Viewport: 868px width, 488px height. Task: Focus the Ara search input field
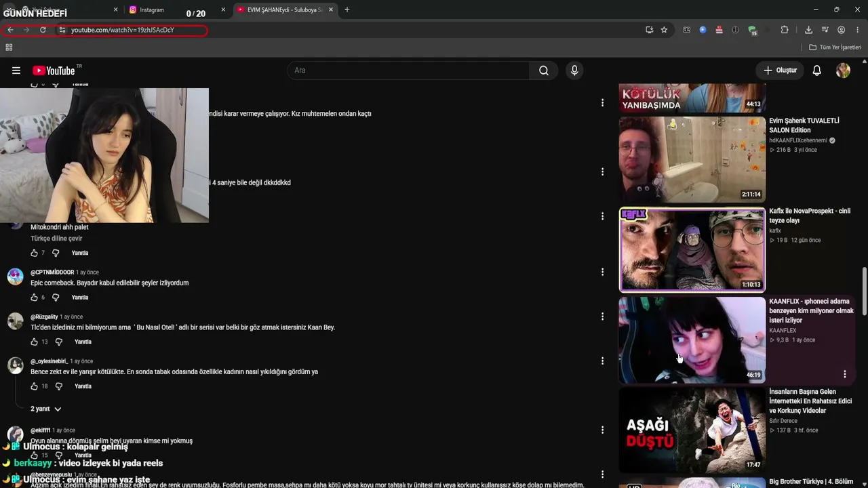click(x=409, y=70)
